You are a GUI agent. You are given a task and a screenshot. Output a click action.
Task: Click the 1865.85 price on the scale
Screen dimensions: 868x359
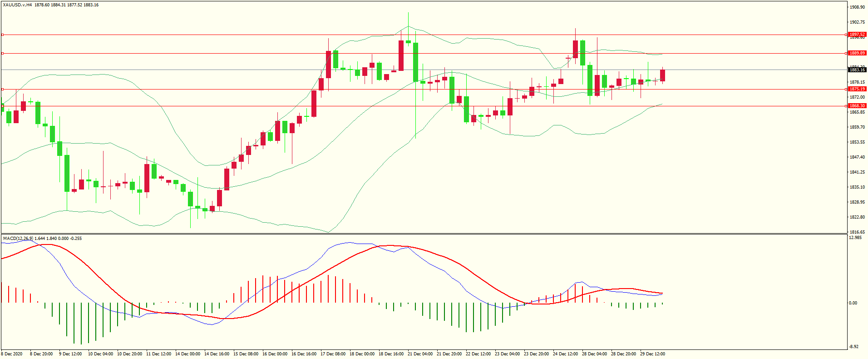[x=857, y=112]
